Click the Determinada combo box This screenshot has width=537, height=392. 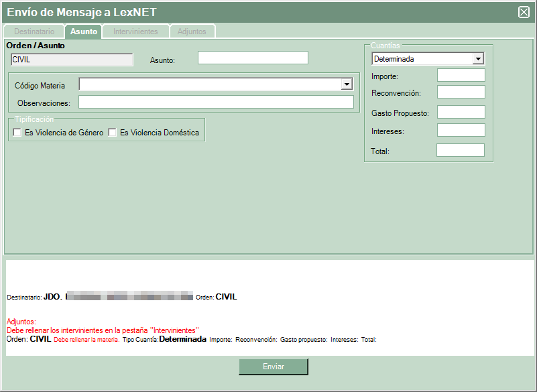[422, 59]
